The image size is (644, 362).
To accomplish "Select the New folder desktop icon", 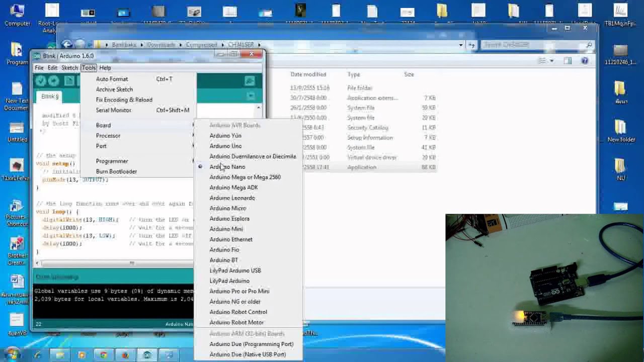I will pyautogui.click(x=621, y=131).
